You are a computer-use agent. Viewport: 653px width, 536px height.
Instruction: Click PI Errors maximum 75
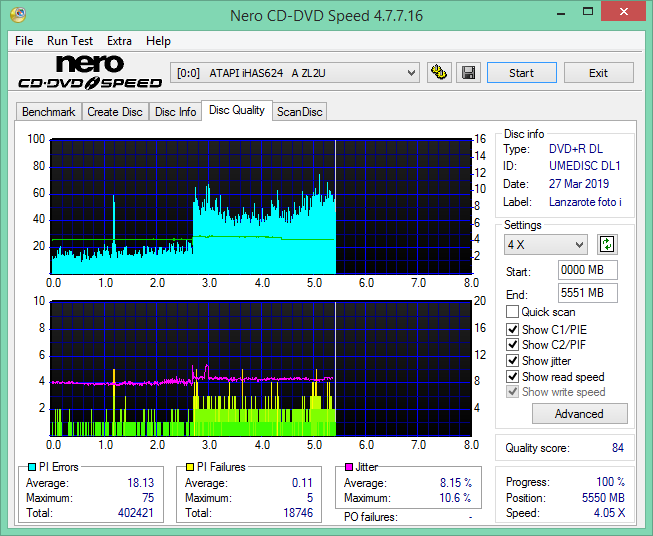pos(148,498)
